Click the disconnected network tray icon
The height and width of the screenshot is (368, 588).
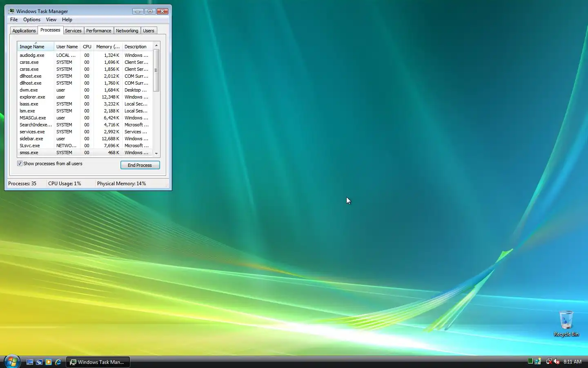click(549, 361)
